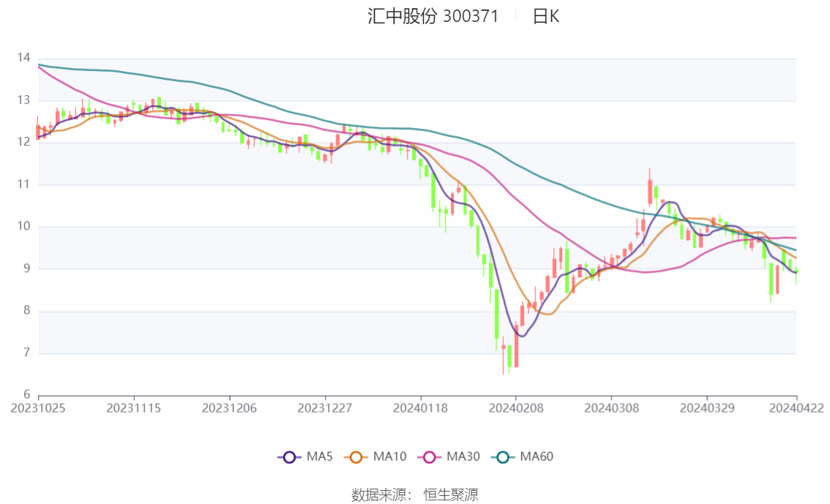Pick the 20240308 date axis label
Image resolution: width=830 pixels, height=504 pixels.
(611, 408)
